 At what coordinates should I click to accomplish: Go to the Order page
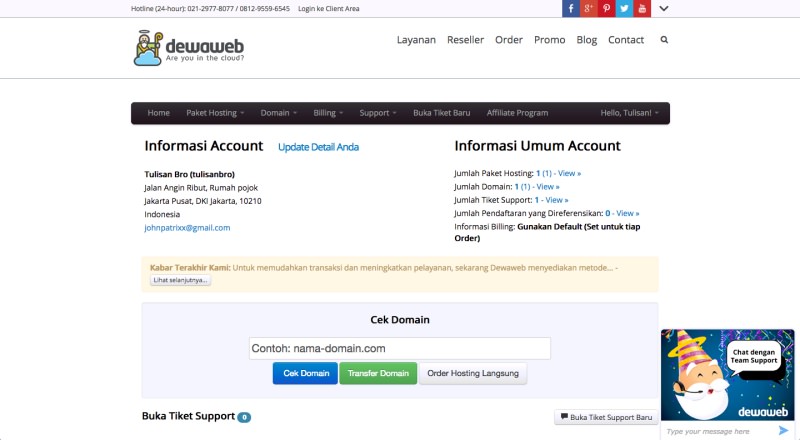click(509, 40)
